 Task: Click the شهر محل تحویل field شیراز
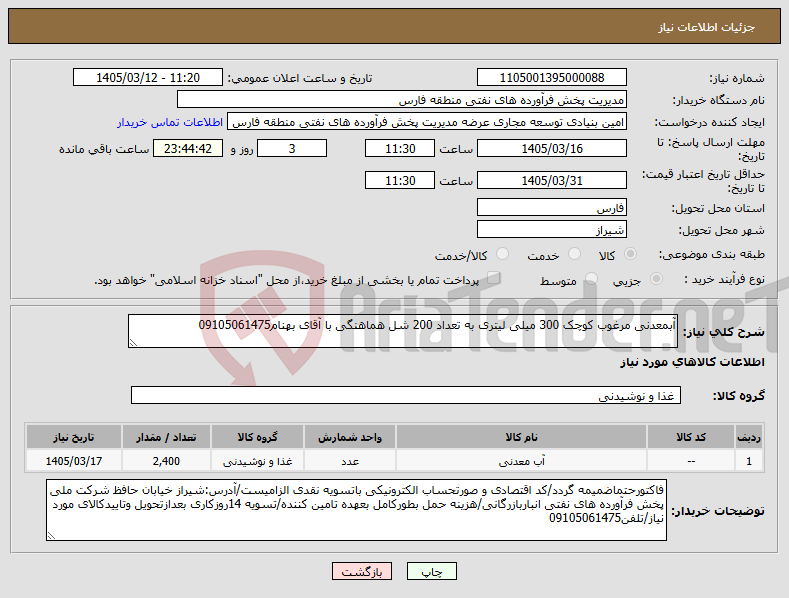coord(551,230)
